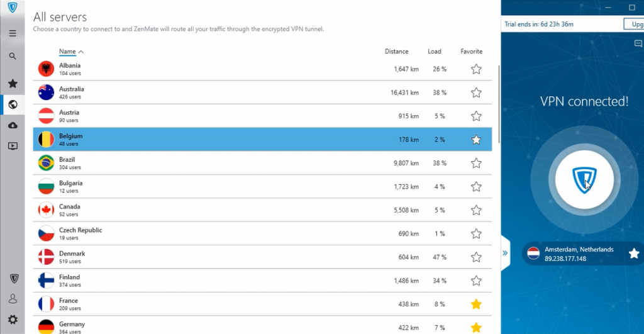Screen dimensions: 644x334
Task: Select the Denmark server name
Action: tap(72, 253)
